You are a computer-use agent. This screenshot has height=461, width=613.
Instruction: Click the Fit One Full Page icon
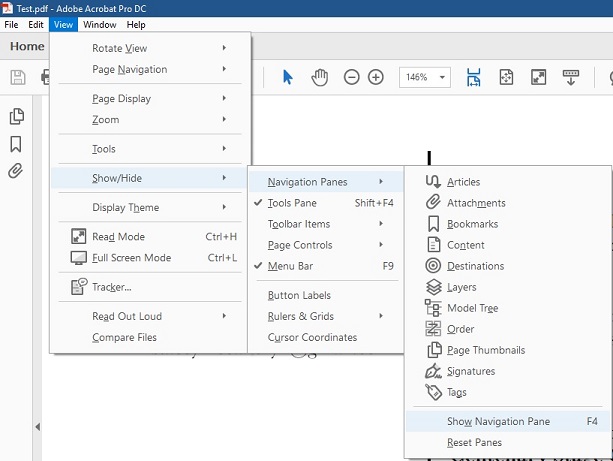(506, 77)
